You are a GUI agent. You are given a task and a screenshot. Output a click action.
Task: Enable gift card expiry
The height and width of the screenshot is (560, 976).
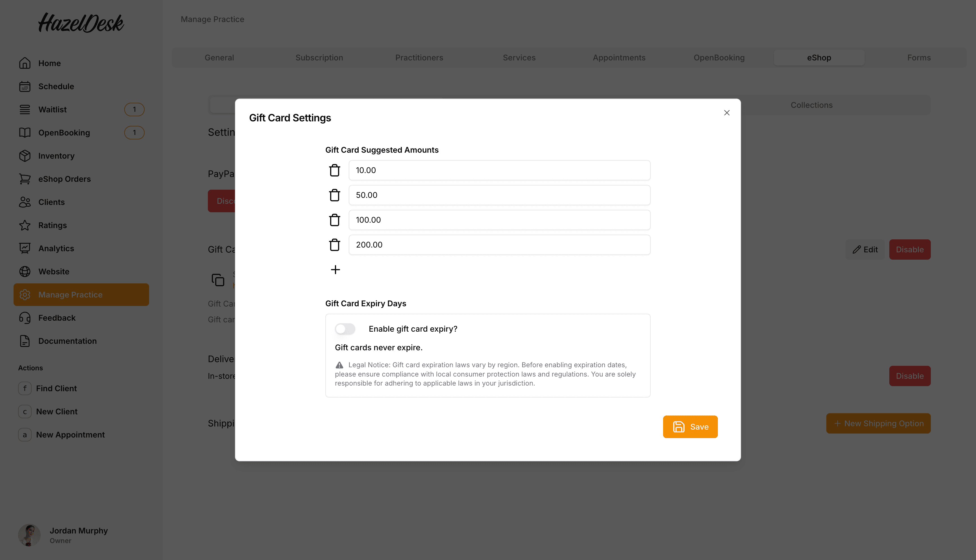pos(345,329)
